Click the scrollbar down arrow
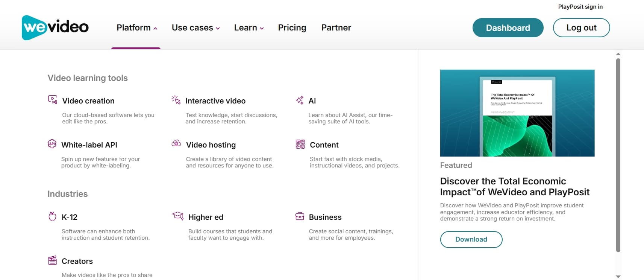Screen dimensions: 644x280 (618, 277)
